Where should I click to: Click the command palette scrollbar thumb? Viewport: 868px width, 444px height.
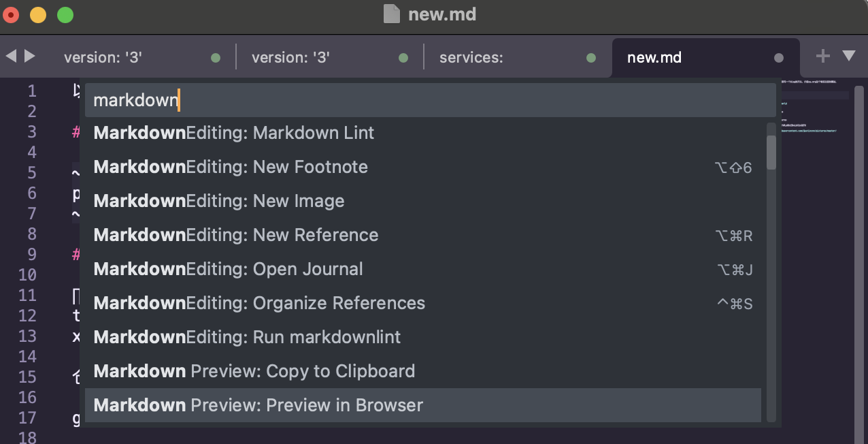(771, 152)
